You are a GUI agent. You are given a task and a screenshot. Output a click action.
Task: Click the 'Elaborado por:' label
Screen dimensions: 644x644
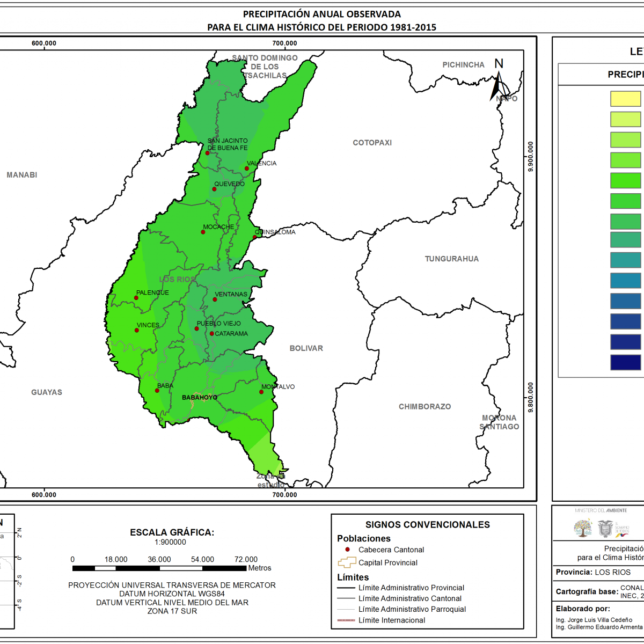(x=583, y=609)
